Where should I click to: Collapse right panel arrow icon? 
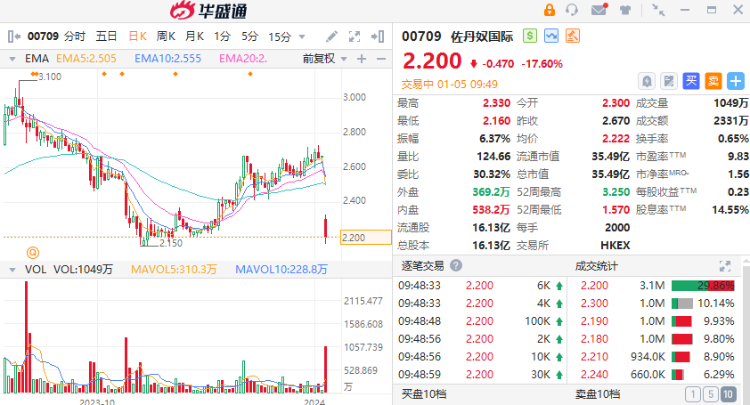[x=377, y=36]
